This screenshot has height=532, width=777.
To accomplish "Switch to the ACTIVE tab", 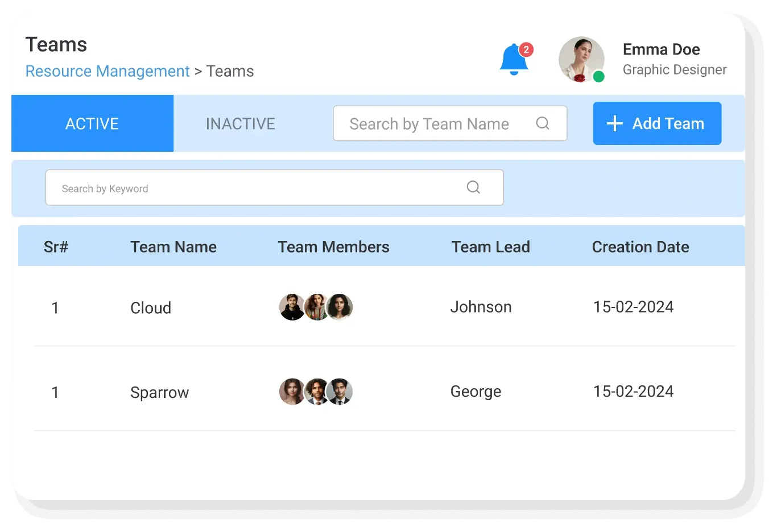I will tap(92, 123).
